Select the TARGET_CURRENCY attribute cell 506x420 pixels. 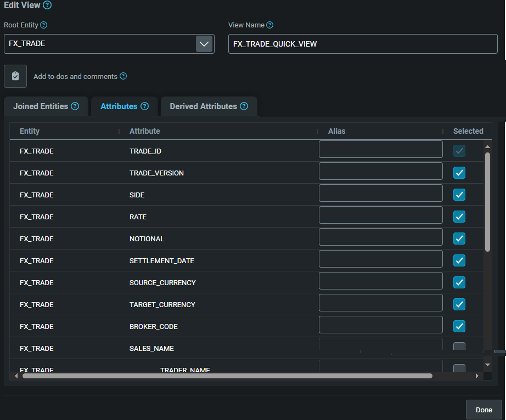coord(162,304)
